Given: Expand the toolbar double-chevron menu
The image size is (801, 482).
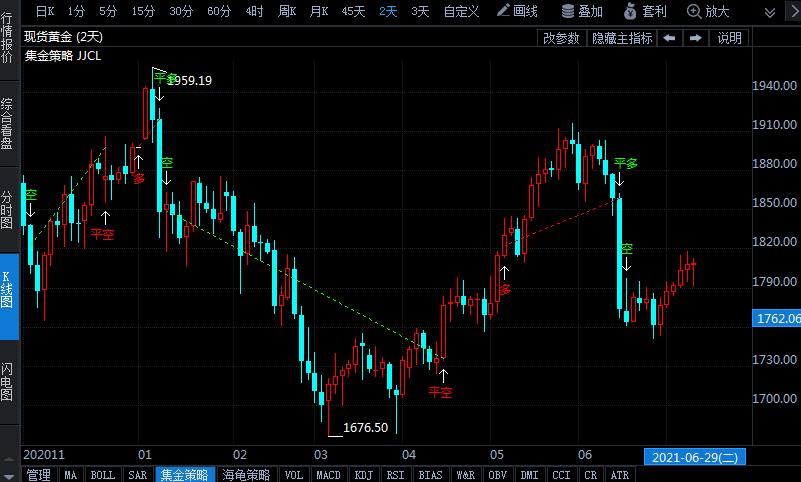Looking at the screenshot, I should [x=770, y=12].
